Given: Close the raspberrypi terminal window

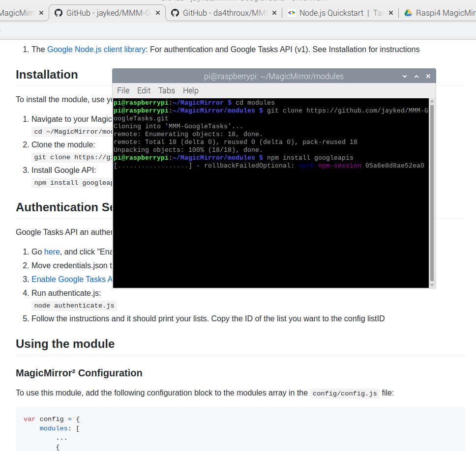Looking at the screenshot, I should (428, 77).
